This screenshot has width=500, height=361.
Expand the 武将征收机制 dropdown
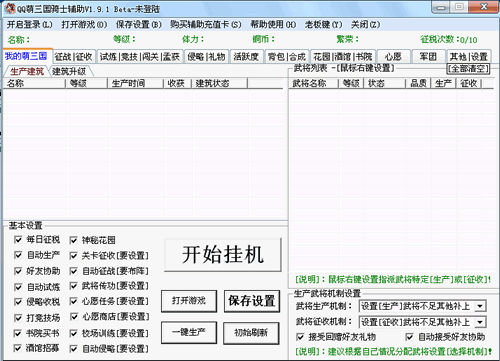[x=480, y=322]
